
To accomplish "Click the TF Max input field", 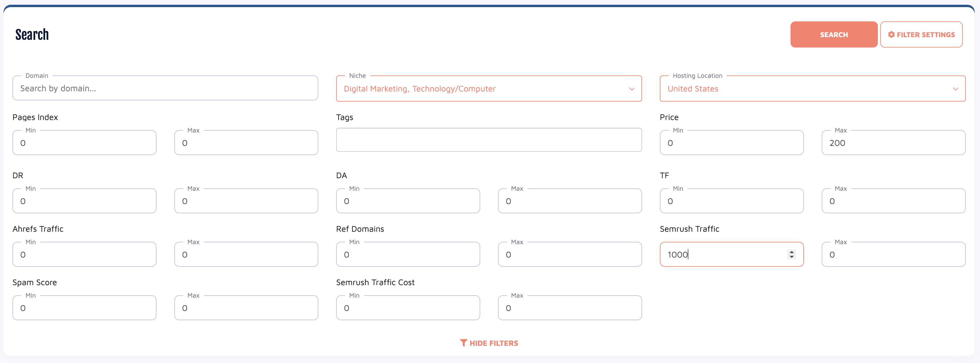I will click(893, 201).
